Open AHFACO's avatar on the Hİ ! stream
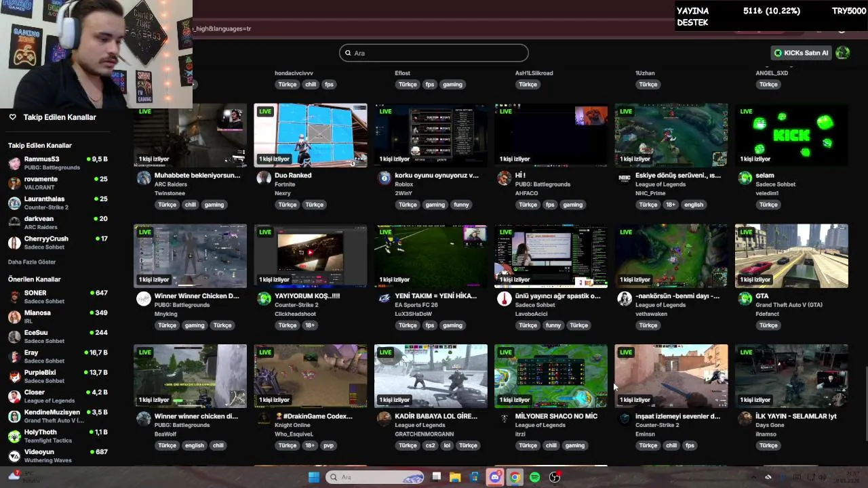868x488 pixels. (504, 178)
